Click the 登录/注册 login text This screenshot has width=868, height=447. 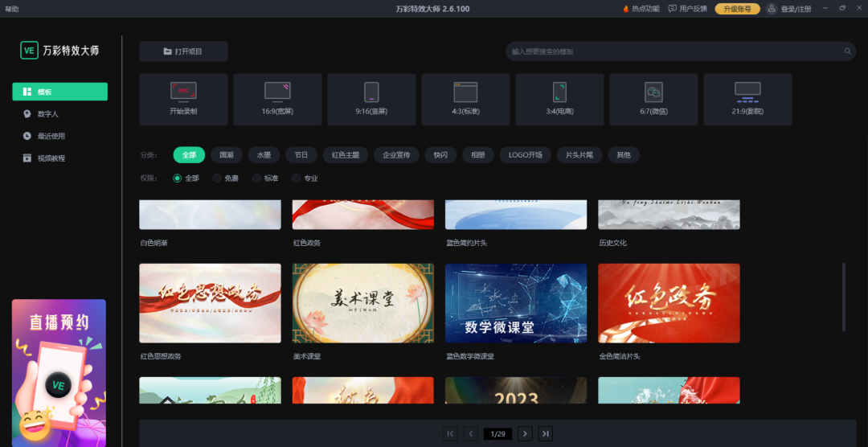pos(796,9)
